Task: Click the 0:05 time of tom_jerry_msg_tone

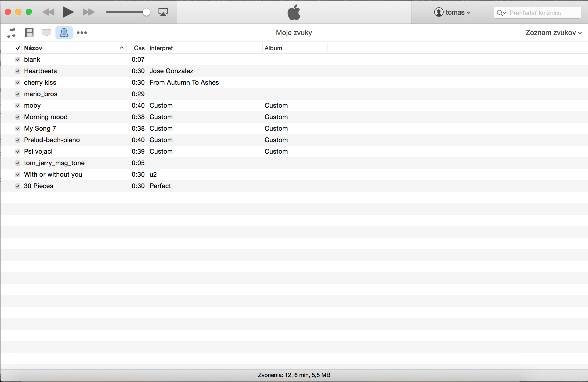Action: point(138,163)
